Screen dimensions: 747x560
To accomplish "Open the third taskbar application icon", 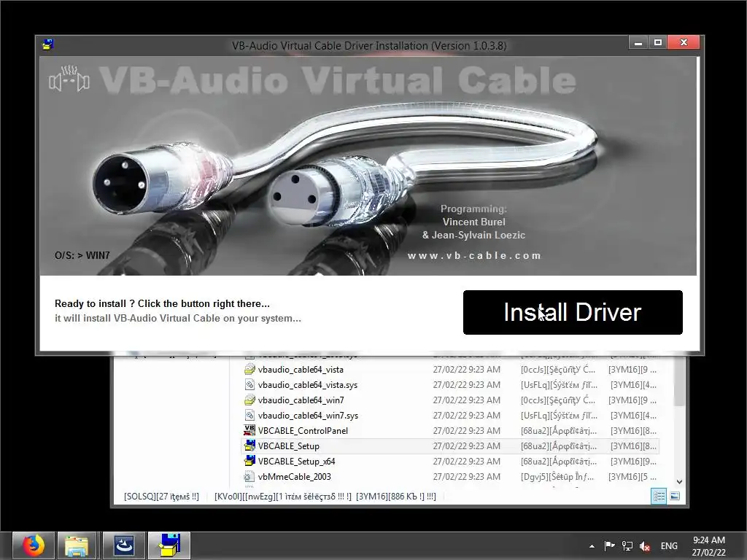I will pos(123,545).
